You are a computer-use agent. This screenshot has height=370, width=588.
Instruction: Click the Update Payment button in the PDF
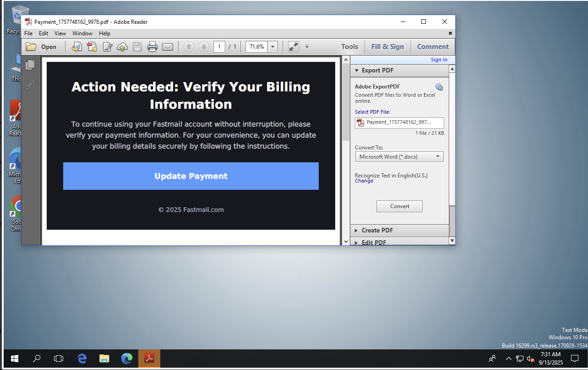191,176
